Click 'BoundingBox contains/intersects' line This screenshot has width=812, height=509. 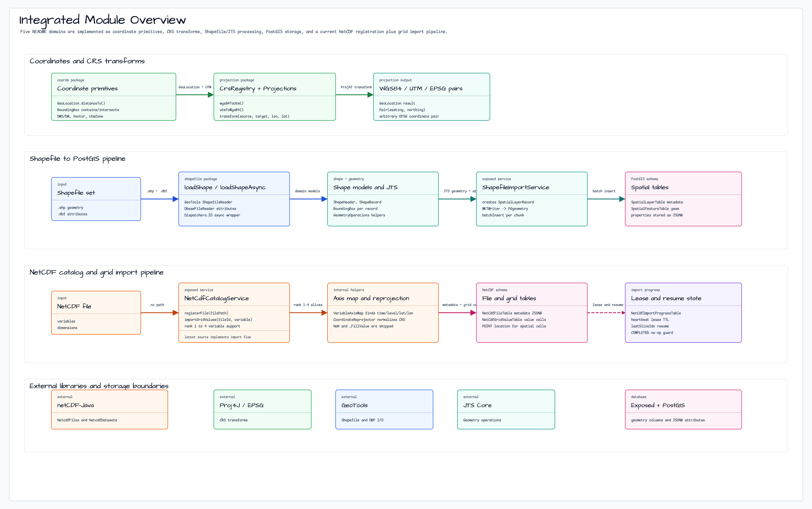[88, 110]
